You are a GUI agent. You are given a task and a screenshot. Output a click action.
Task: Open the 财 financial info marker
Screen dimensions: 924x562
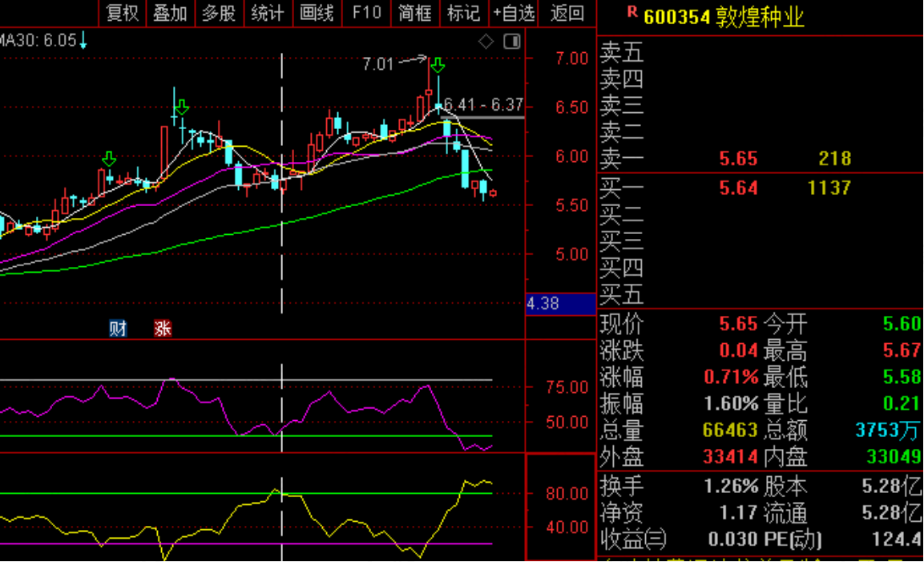(x=118, y=328)
